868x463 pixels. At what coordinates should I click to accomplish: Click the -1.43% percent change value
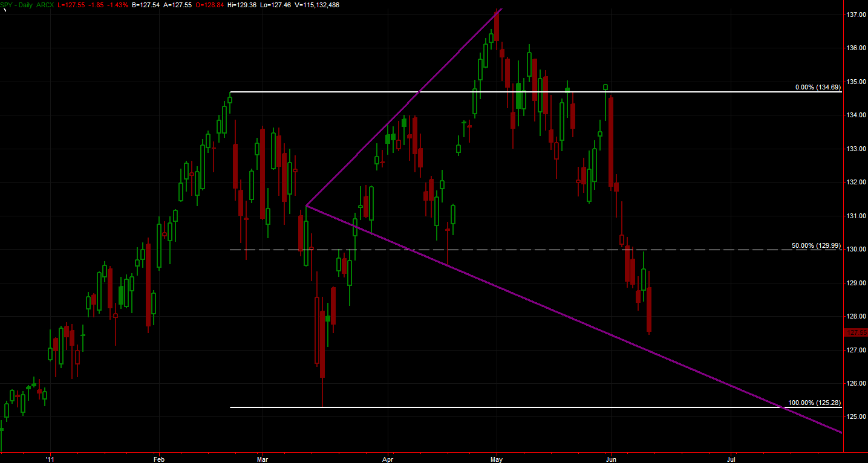pyautogui.click(x=118, y=4)
